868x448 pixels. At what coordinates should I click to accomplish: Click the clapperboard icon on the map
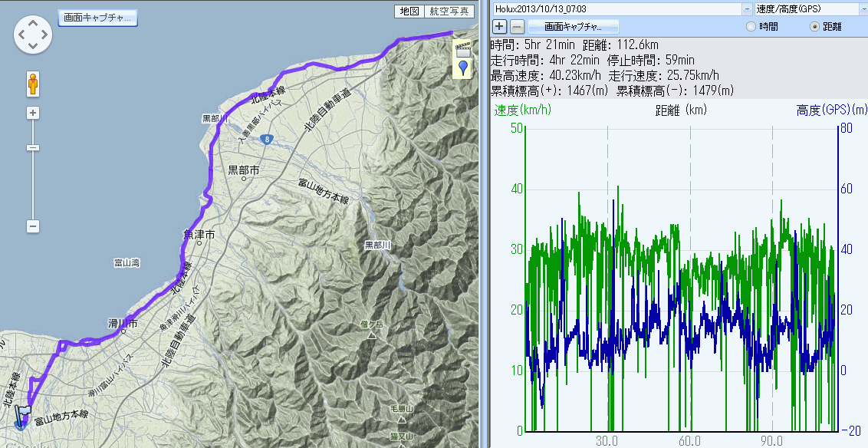click(462, 51)
